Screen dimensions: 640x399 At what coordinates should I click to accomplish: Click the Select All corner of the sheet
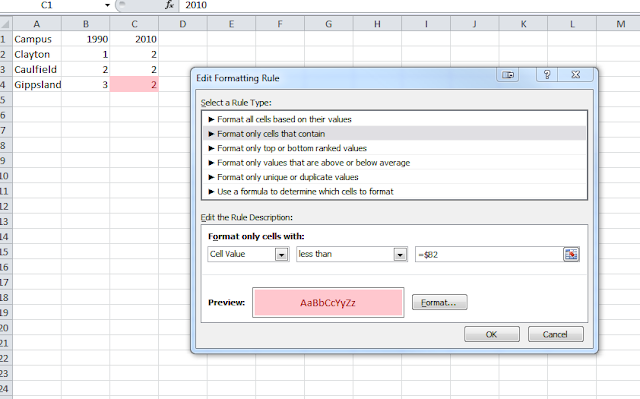[x=6, y=24]
